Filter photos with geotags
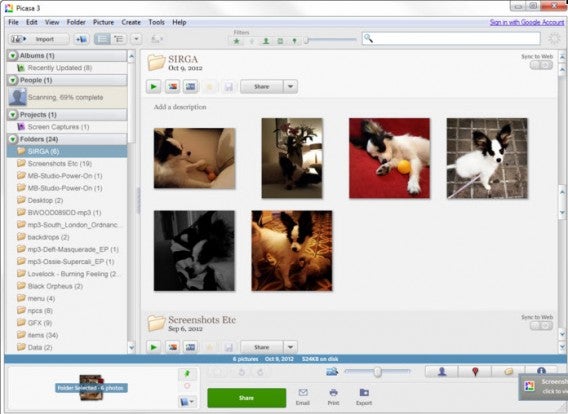The width and height of the screenshot is (568, 414). [295, 41]
